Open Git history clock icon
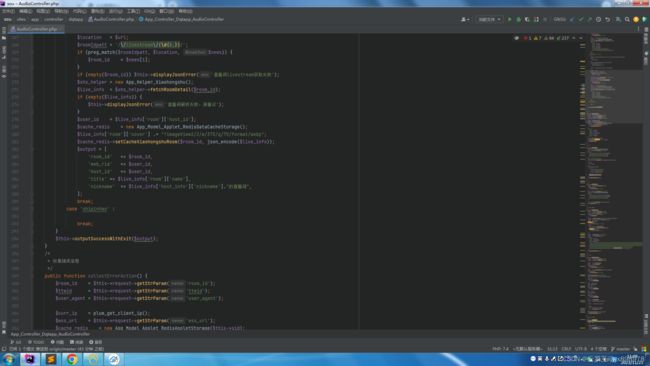Image resolution: width=650 pixels, height=366 pixels. [598, 19]
